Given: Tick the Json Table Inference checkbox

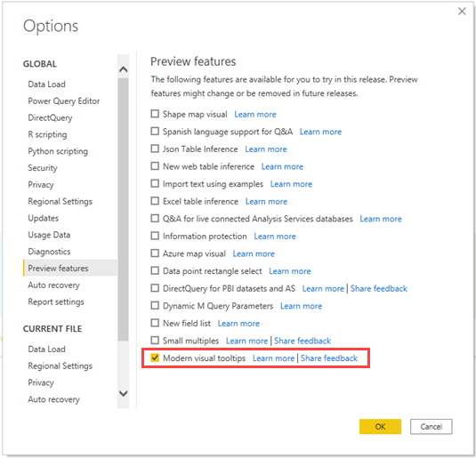Looking at the screenshot, I should click(155, 149).
